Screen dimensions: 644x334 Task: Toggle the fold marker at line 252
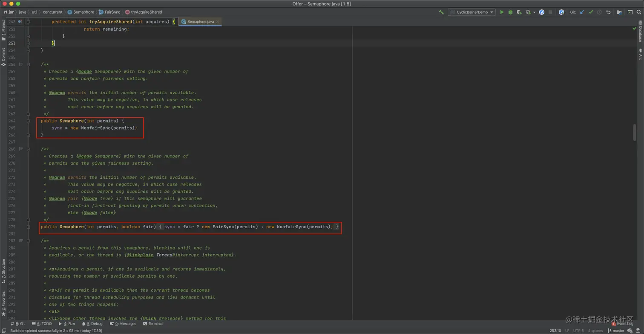pos(28,36)
